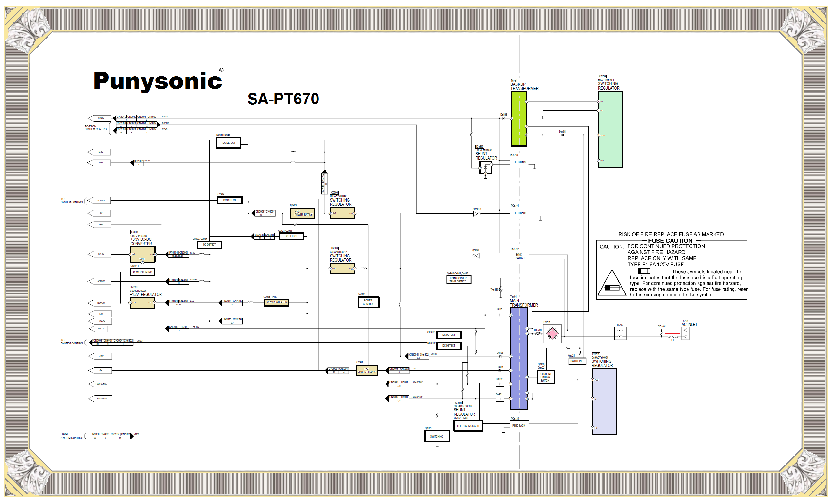Click the TRANSFORMER TEMP. DETECT block

pos(458,280)
